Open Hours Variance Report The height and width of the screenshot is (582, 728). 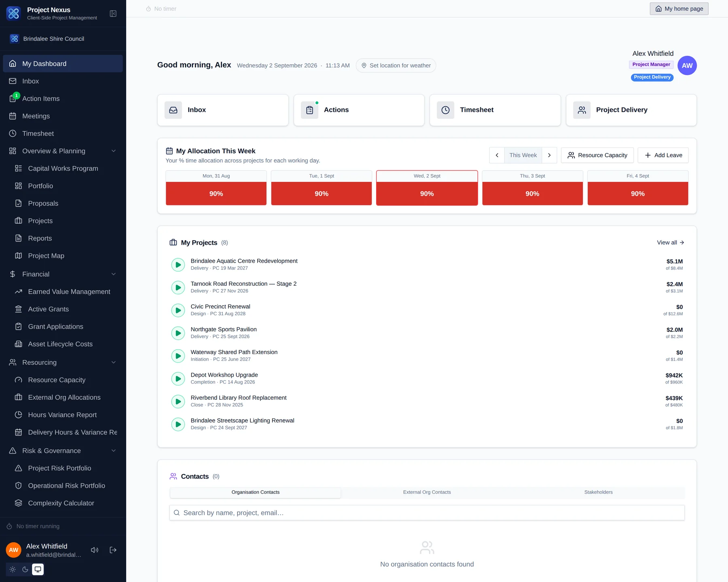point(66,415)
